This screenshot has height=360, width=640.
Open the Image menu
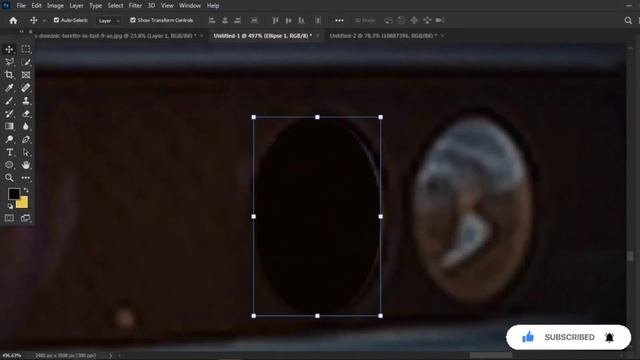click(x=55, y=6)
